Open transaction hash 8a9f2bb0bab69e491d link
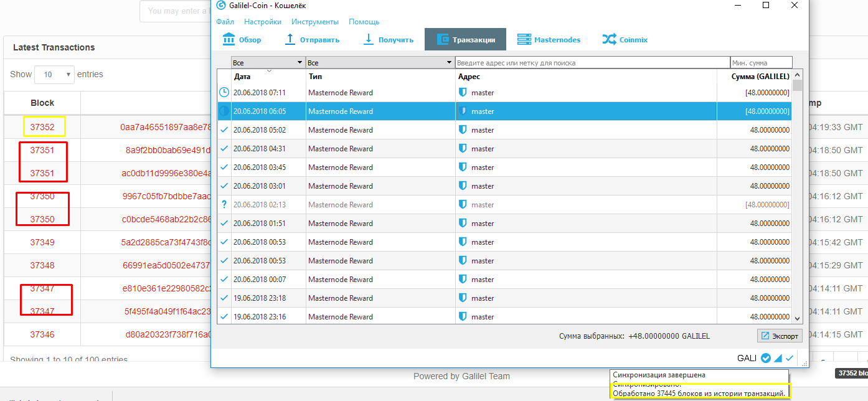This screenshot has height=401, width=868. 168,150
